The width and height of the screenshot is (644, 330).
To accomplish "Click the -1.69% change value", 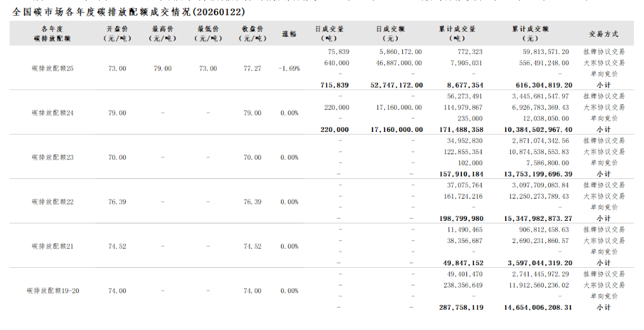I will 289,69.
